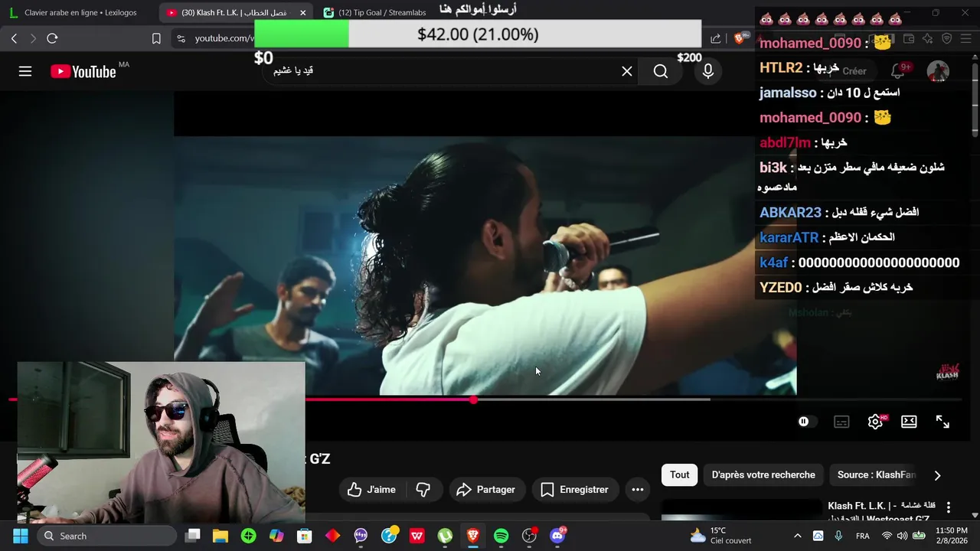The image size is (980, 551).
Task: Reload the page in the browser
Action: coord(52,38)
